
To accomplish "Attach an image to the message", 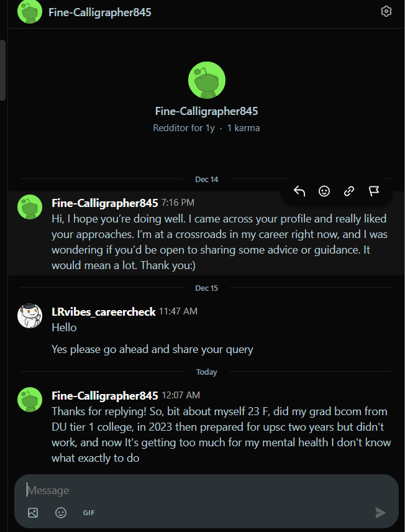I will click(33, 513).
